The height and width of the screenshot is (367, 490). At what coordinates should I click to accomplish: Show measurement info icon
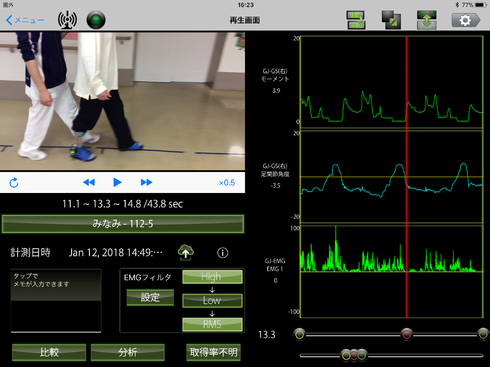[223, 253]
